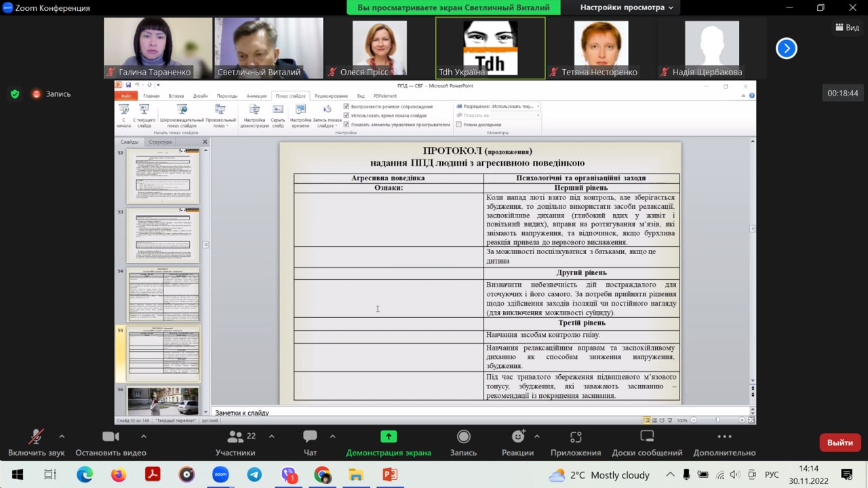Expand Настройки просмотра dropdown
868x488 pixels.
[x=626, y=7]
